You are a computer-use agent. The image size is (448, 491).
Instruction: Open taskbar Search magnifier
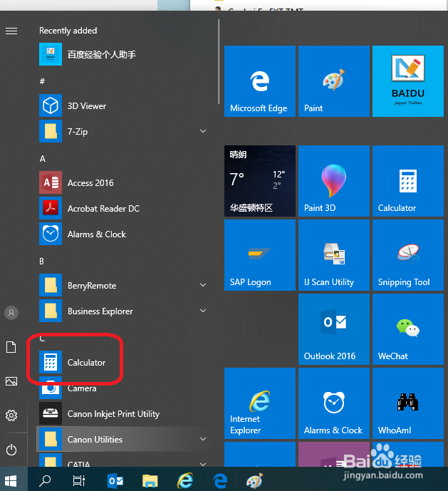(x=45, y=480)
